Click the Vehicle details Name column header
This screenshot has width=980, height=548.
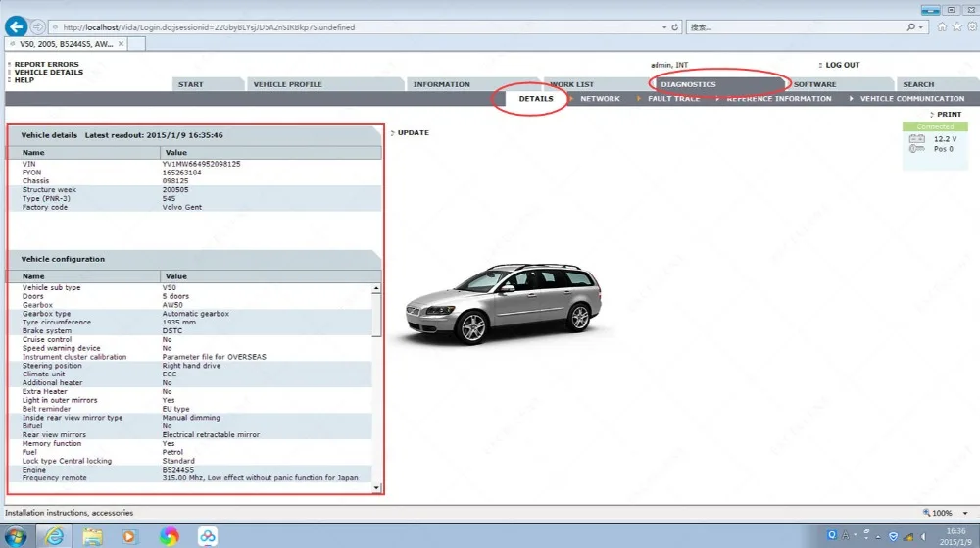(83, 153)
